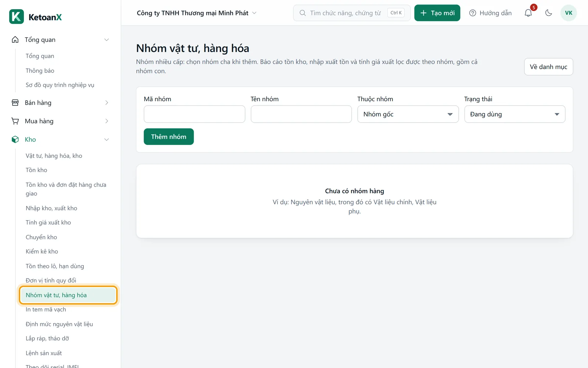The image size is (588, 368).
Task: Click the KetoanX logo icon
Action: pyautogui.click(x=17, y=17)
